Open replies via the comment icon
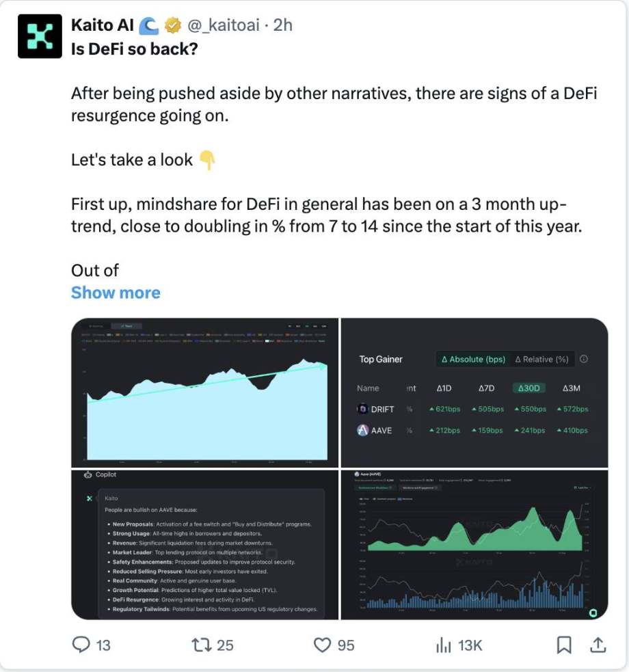The height and width of the screenshot is (672, 629). [81, 644]
